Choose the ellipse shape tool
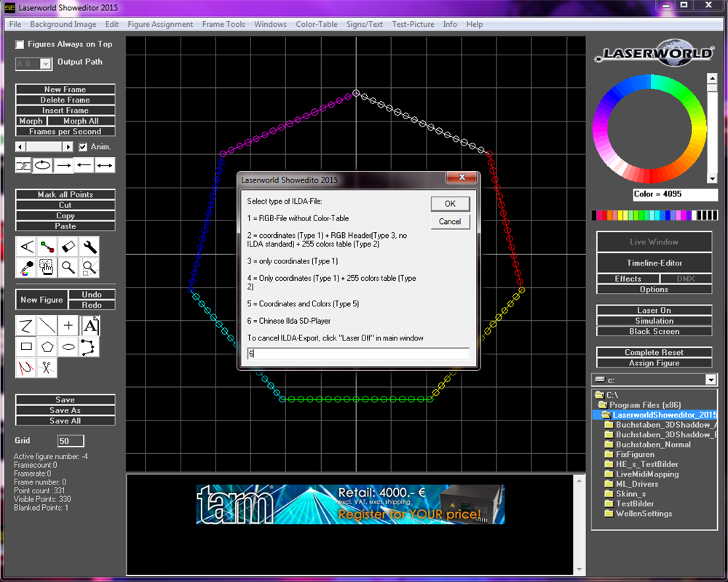This screenshot has width=728, height=582. coord(68,347)
